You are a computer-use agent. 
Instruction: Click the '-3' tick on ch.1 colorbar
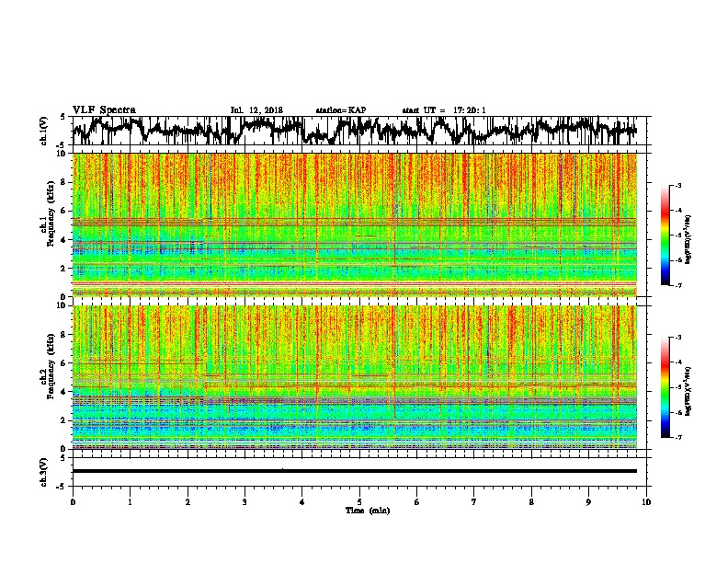coord(678,185)
